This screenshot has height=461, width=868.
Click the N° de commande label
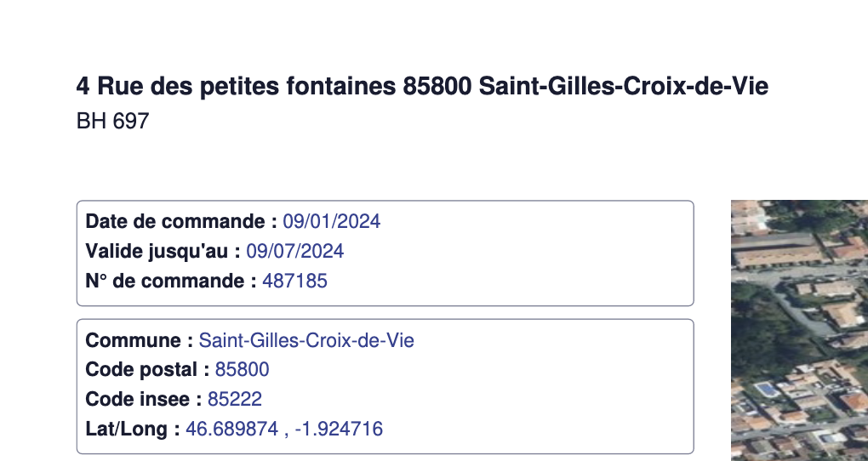pos(171,281)
